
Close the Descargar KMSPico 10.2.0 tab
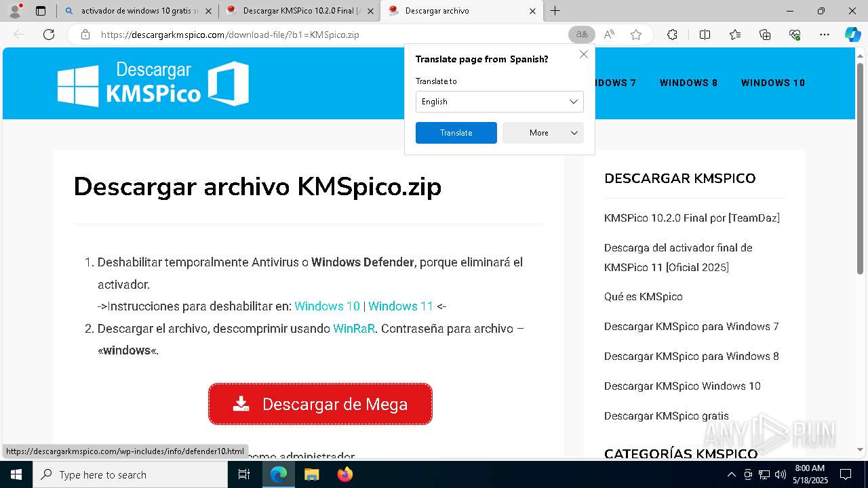click(370, 11)
